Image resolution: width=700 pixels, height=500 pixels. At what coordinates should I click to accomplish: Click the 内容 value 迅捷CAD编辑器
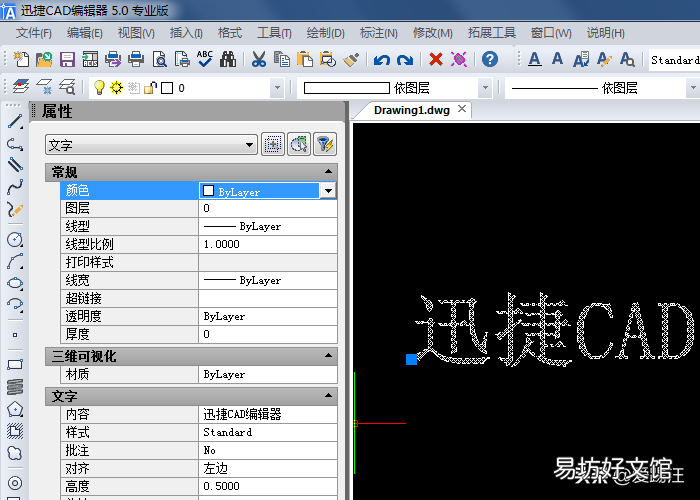click(267, 414)
